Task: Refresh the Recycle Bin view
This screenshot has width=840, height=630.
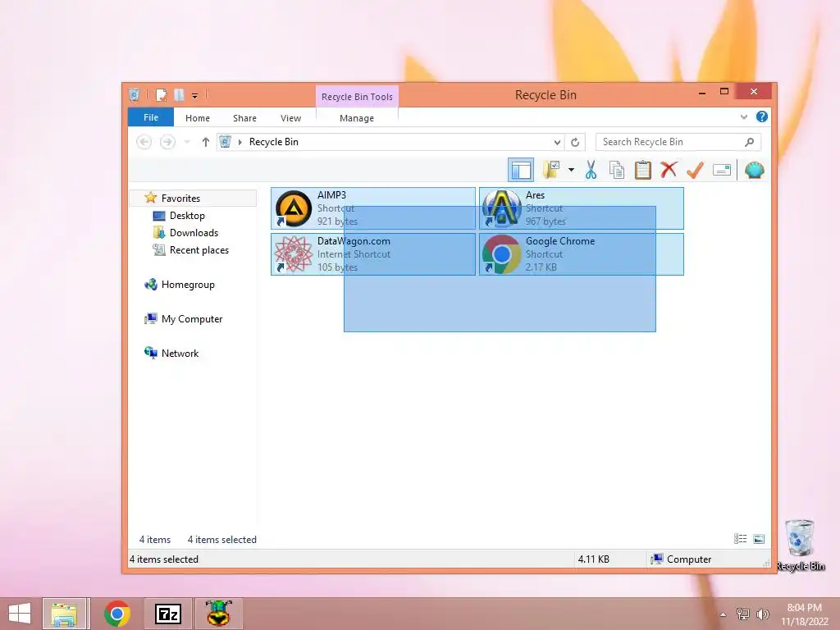Action: [x=575, y=142]
